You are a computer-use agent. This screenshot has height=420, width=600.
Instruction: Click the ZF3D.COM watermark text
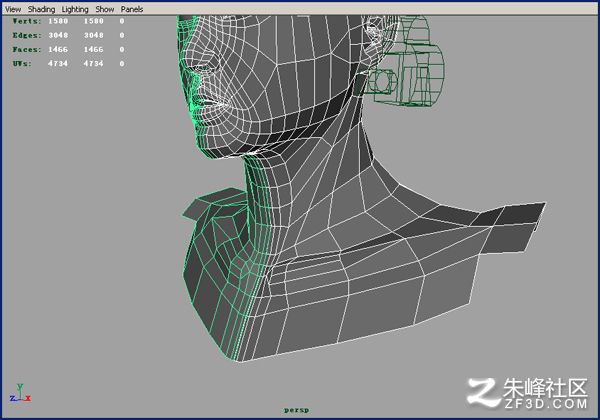[546, 404]
